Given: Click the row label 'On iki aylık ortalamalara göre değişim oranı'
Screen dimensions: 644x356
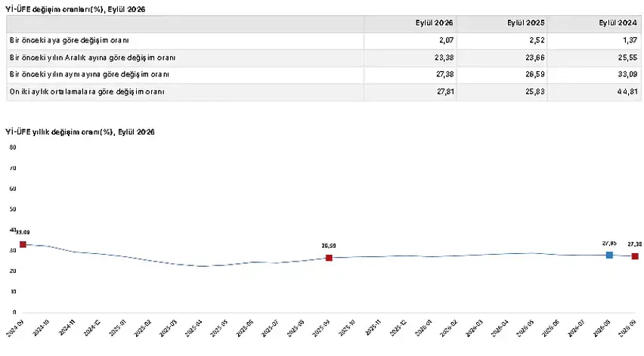Looking at the screenshot, I should [87, 91].
